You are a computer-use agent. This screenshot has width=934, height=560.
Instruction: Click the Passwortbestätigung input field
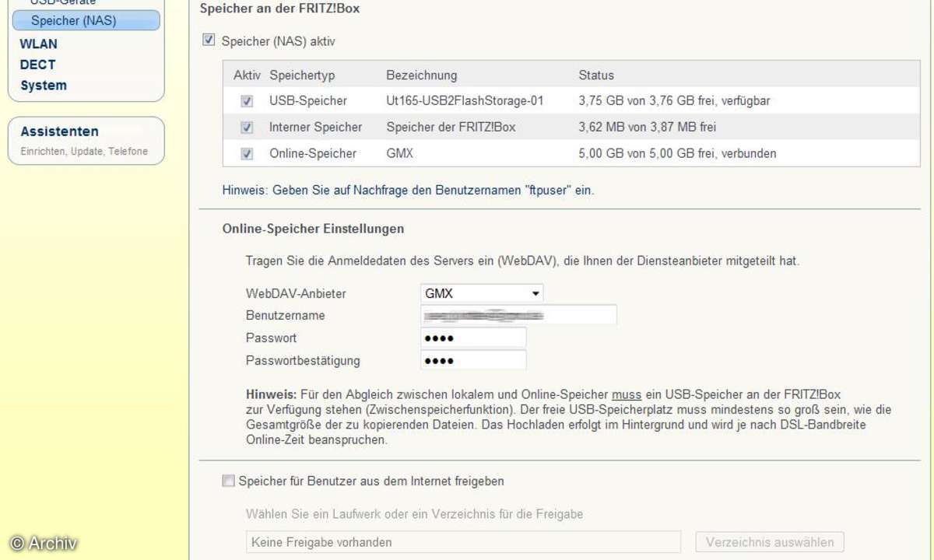(473, 361)
